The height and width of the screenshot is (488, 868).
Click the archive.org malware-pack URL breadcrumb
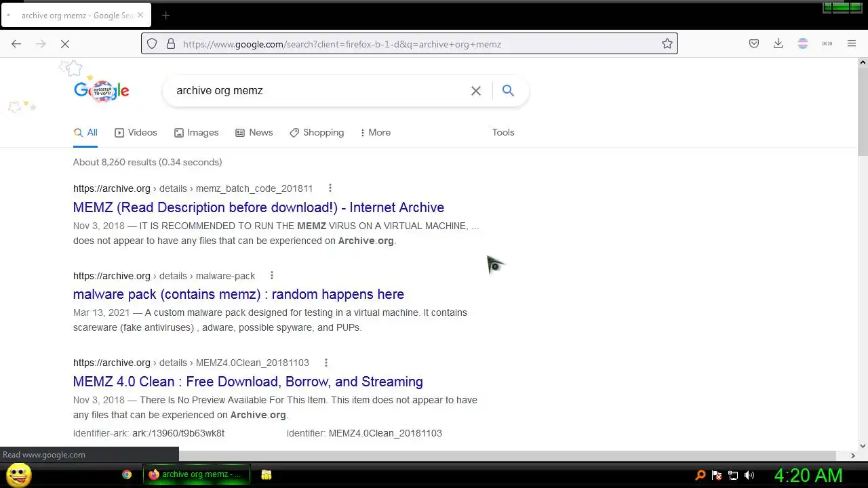(x=164, y=276)
